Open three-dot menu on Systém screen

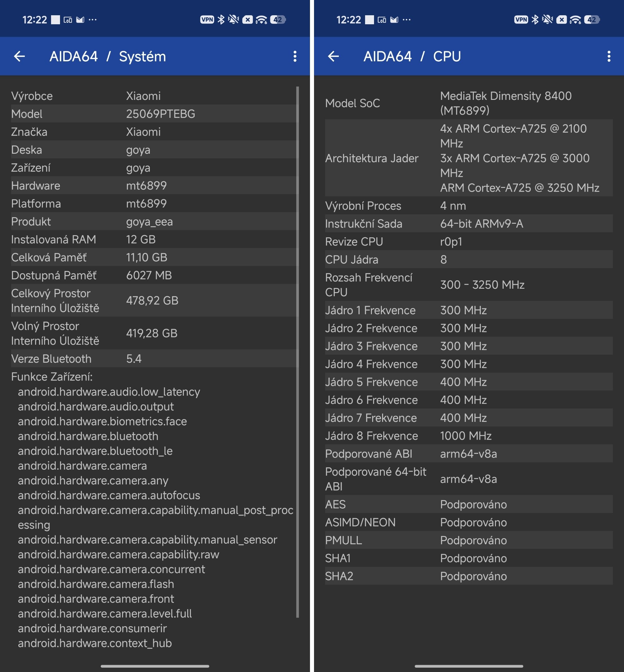coord(295,56)
